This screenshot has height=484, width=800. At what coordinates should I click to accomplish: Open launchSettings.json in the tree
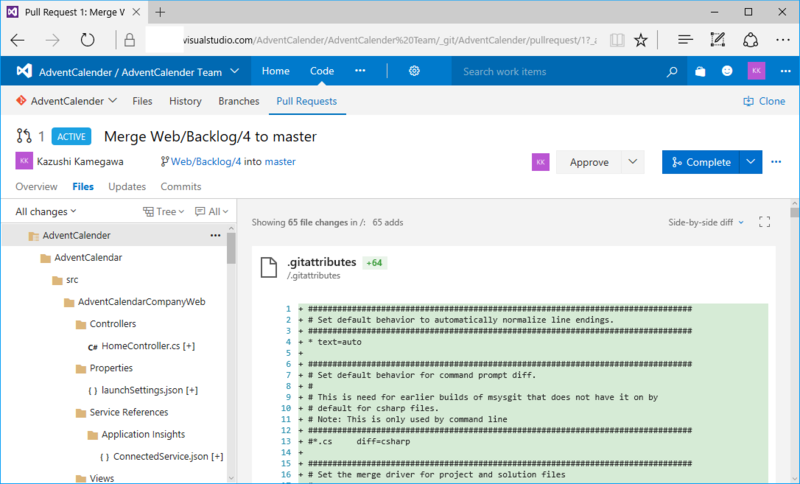[149, 390]
